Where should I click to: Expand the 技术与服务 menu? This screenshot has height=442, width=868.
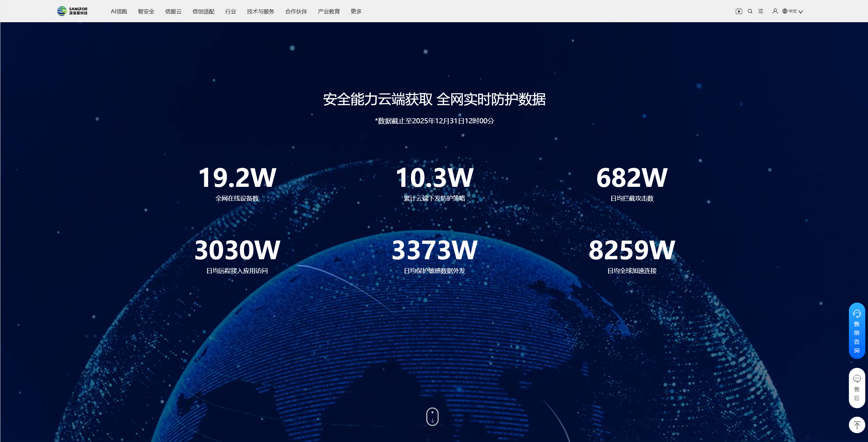pos(260,11)
